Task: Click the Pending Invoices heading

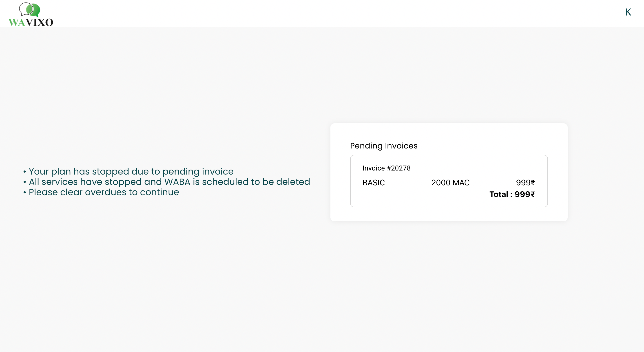Action: coord(383,146)
